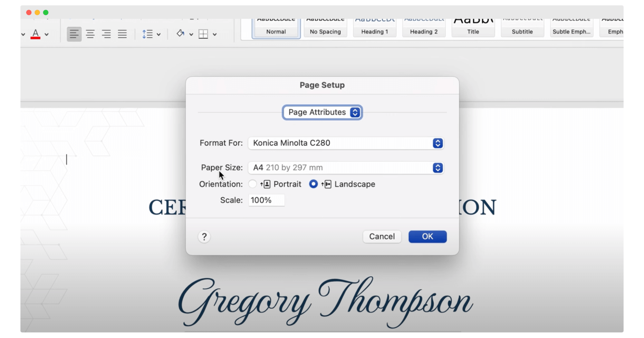Apply the Heading 2 style
The height and width of the screenshot is (338, 644).
pos(424,28)
